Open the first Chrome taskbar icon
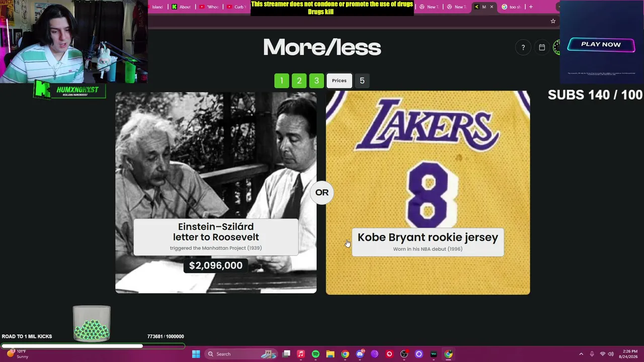Viewport: 644px width, 362px height. tap(345, 354)
